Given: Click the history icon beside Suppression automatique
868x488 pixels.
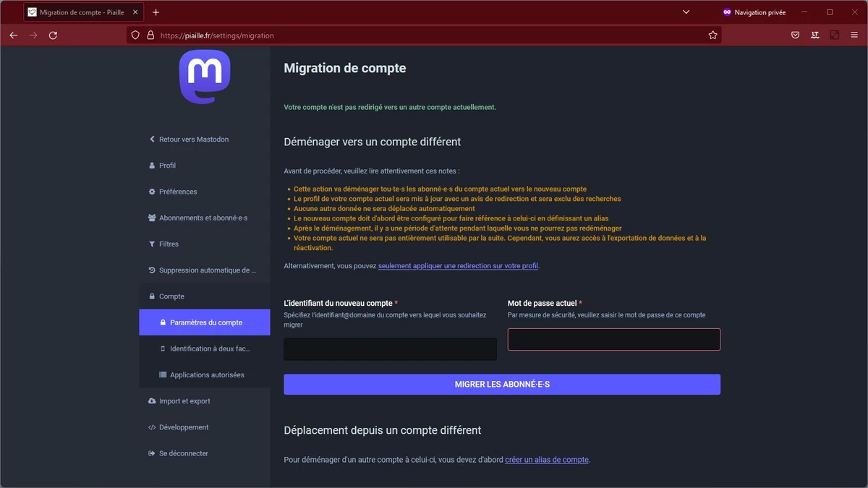Looking at the screenshot, I should point(152,270).
